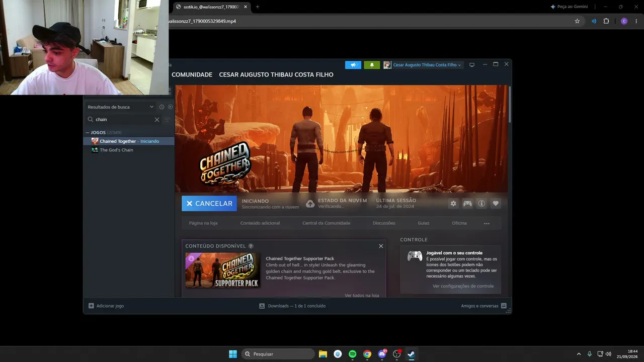Screen dimensions: 644x362
Task: Open the more options ellipsis tab
Action: pos(487,223)
